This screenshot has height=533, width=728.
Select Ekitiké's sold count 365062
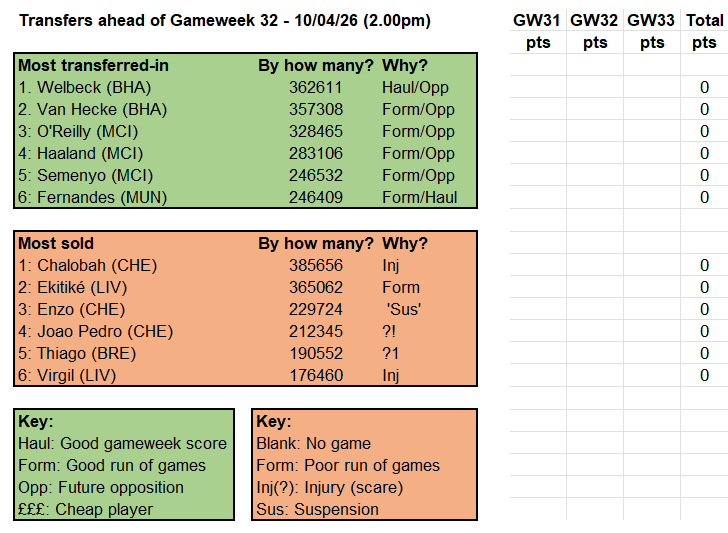pos(316,287)
